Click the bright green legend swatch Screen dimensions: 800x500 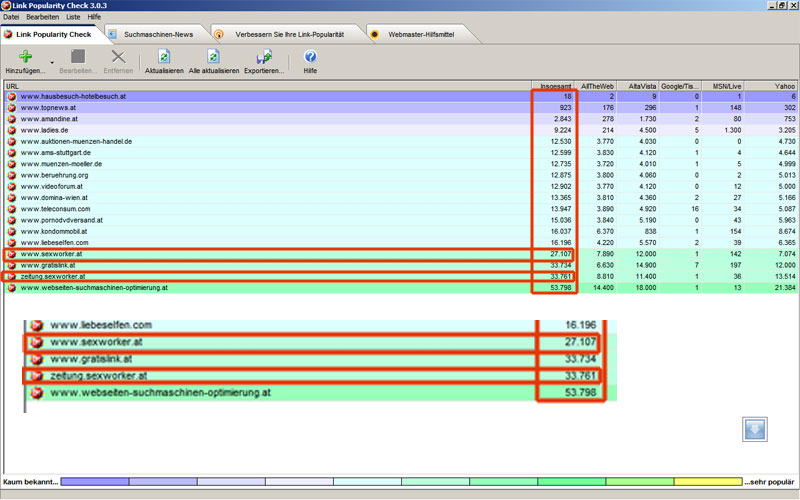571,482
